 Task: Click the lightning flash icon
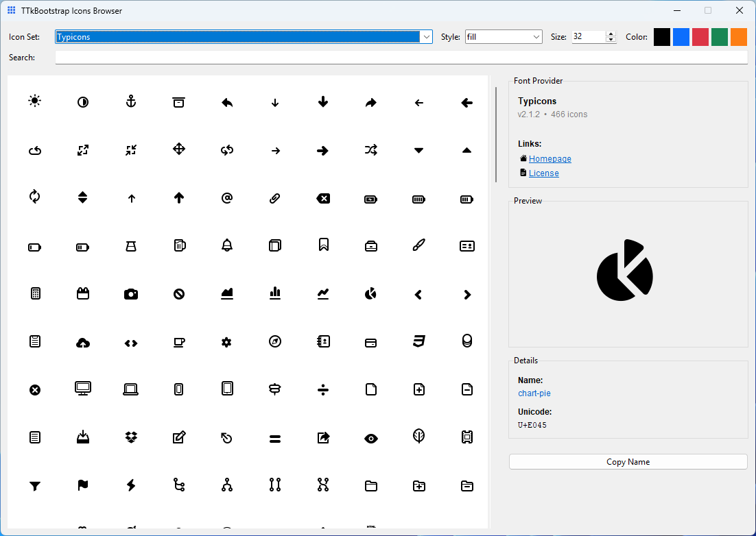click(131, 485)
